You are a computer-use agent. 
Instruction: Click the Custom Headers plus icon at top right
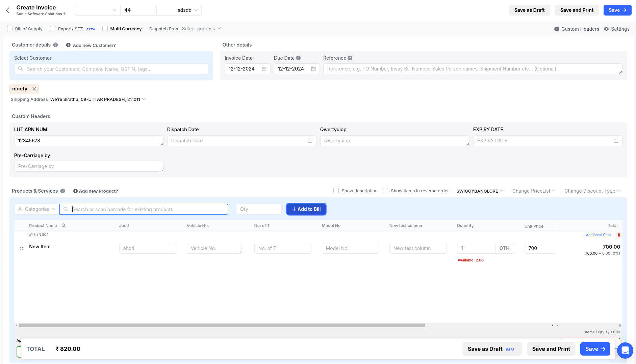pos(557,29)
